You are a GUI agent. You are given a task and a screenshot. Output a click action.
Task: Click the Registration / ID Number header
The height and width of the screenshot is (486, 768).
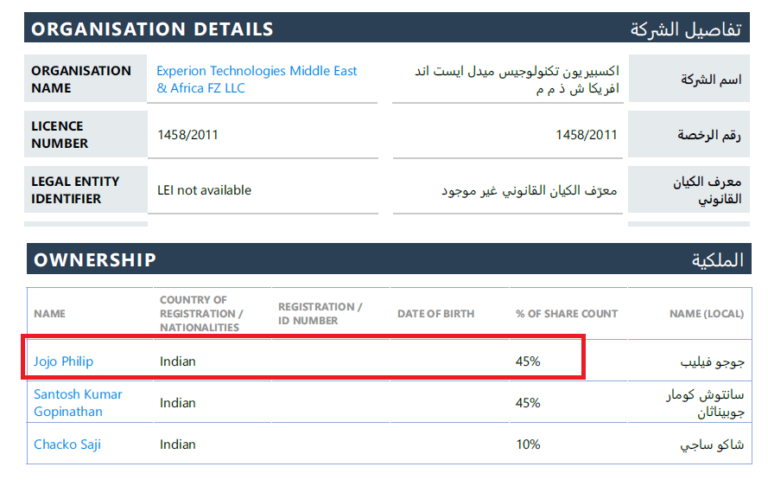point(320,313)
